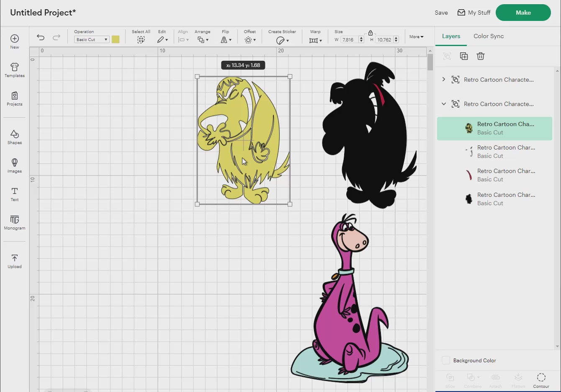Open the Align dropdown
The image size is (561, 392).
pos(183,40)
